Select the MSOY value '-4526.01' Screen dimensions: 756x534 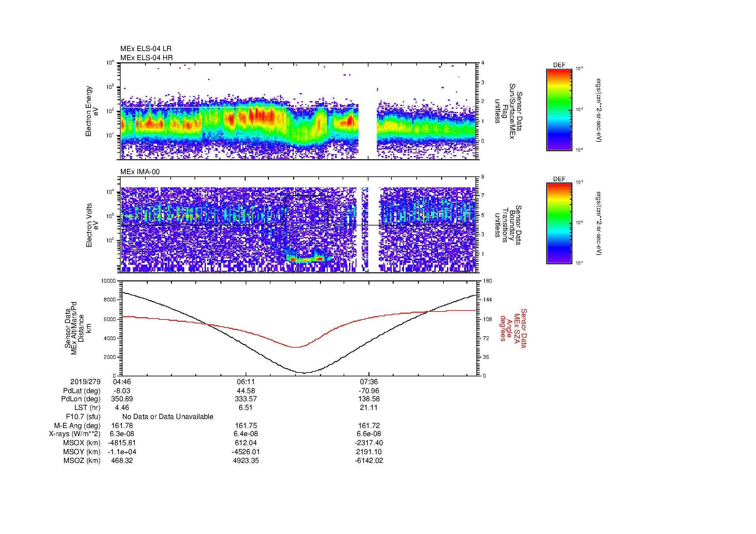click(x=246, y=452)
